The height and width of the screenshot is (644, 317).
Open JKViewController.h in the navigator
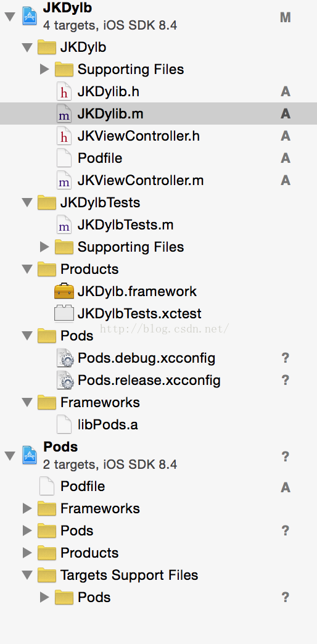pyautogui.click(x=138, y=136)
